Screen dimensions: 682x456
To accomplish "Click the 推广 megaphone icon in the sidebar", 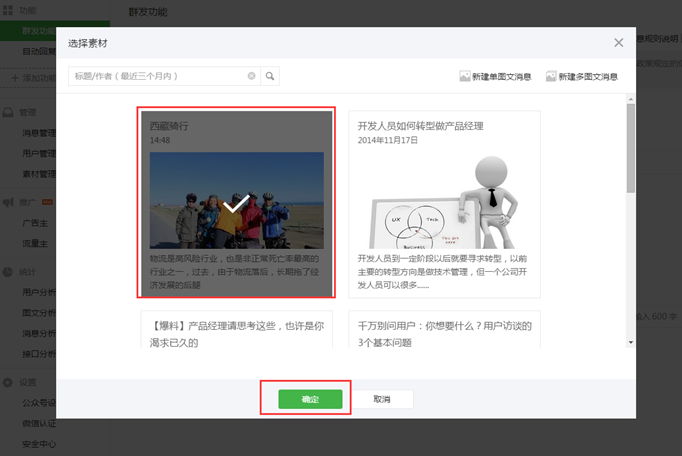I will click(8, 202).
